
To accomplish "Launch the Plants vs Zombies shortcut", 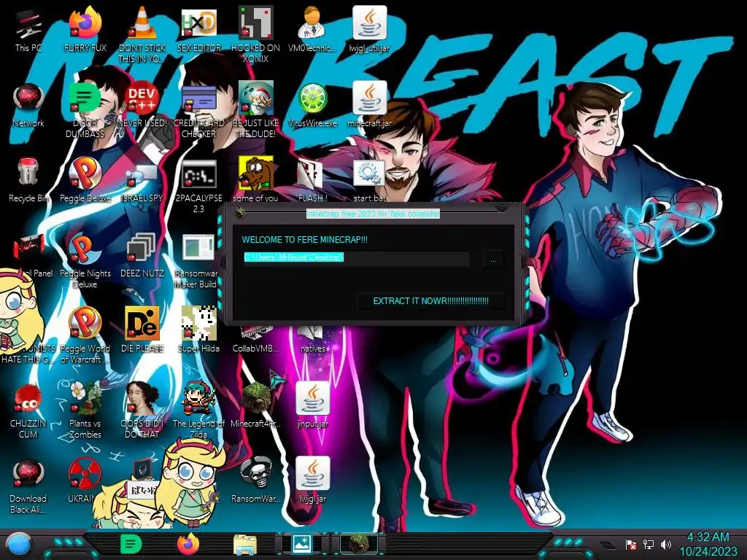I will pos(85,411).
